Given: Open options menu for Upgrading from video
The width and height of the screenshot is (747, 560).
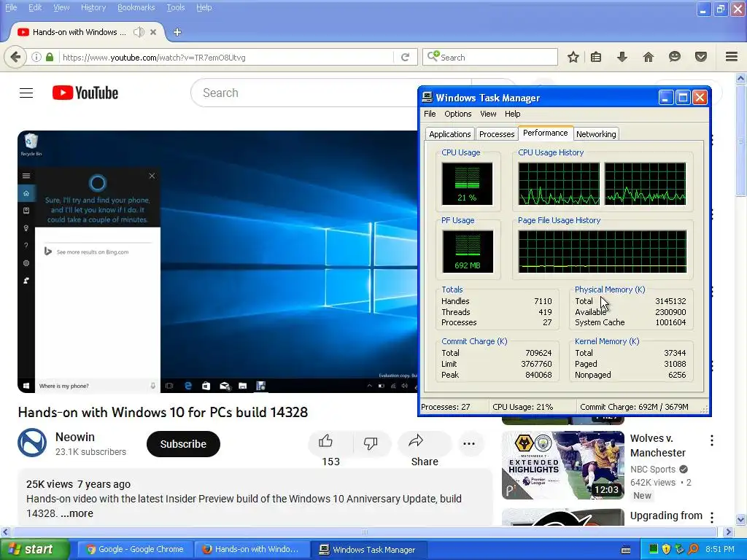Looking at the screenshot, I should tap(712, 517).
